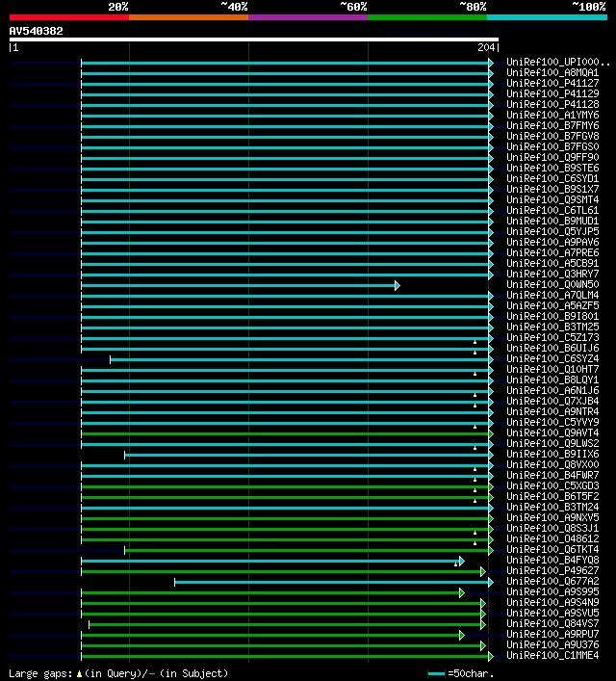
Task: Select the UniRef100_A7QLM4 label
Action: click(x=552, y=296)
